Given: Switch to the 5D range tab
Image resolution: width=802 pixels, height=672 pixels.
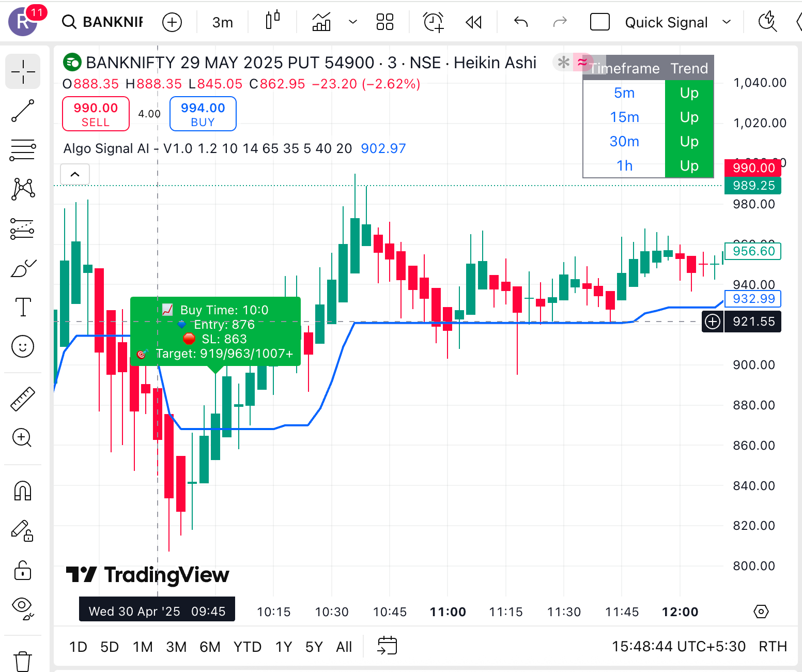Looking at the screenshot, I should point(109,647).
